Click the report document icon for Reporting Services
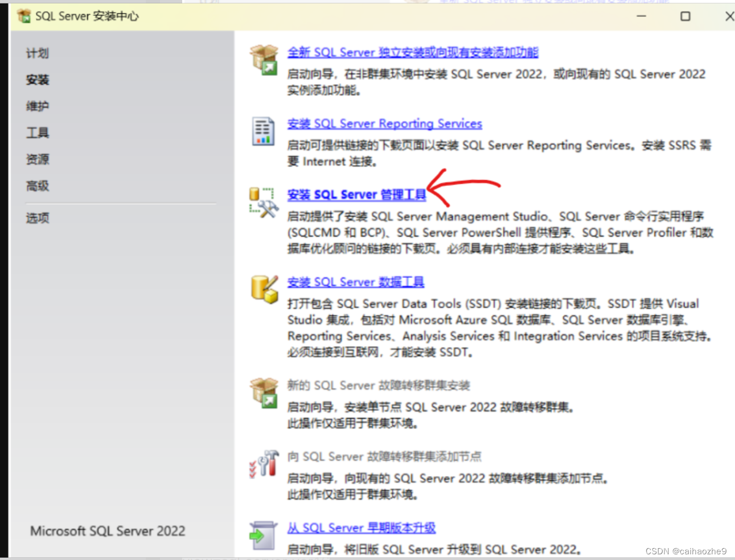The width and height of the screenshot is (735, 560). coord(263,131)
